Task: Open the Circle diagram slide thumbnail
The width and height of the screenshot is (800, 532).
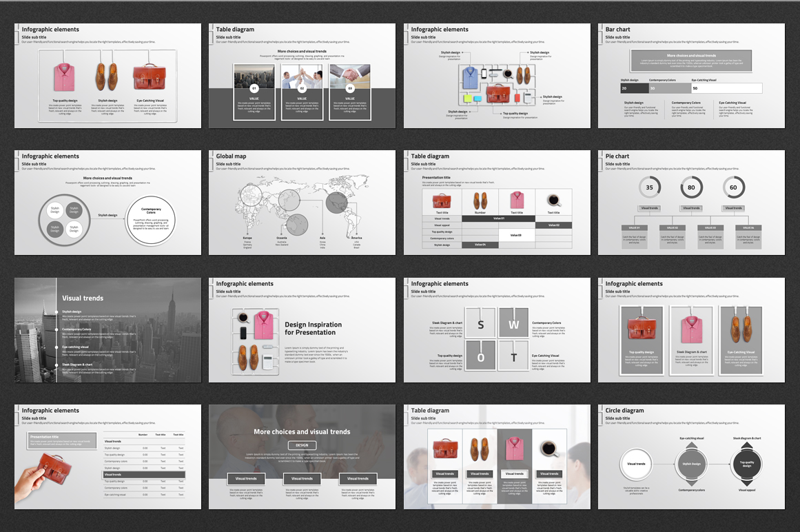Action: coord(691,457)
